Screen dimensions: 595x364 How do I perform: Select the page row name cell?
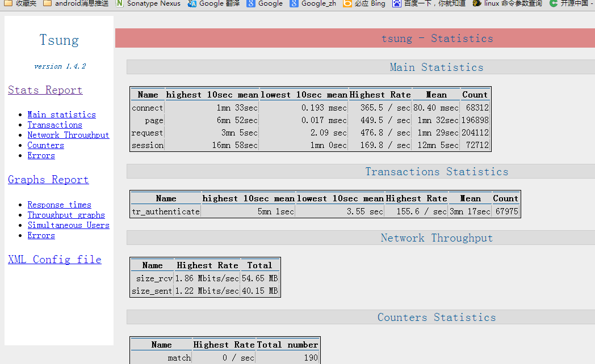click(x=148, y=120)
